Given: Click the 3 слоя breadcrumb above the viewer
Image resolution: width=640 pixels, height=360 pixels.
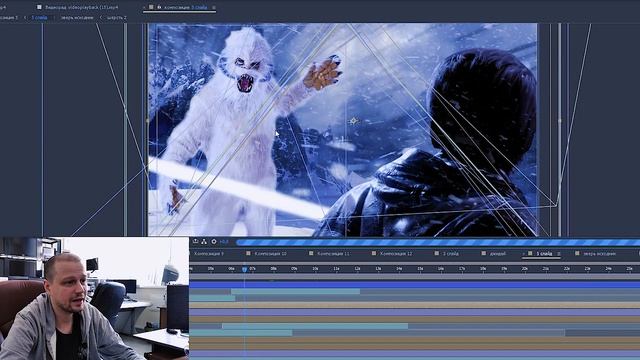Looking at the screenshot, I should click(x=39, y=18).
